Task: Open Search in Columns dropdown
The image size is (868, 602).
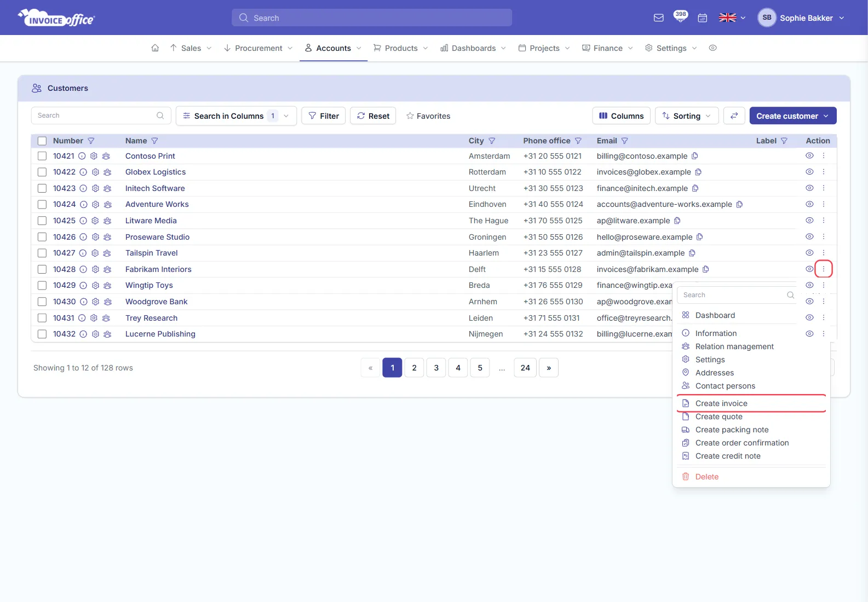Action: click(236, 115)
